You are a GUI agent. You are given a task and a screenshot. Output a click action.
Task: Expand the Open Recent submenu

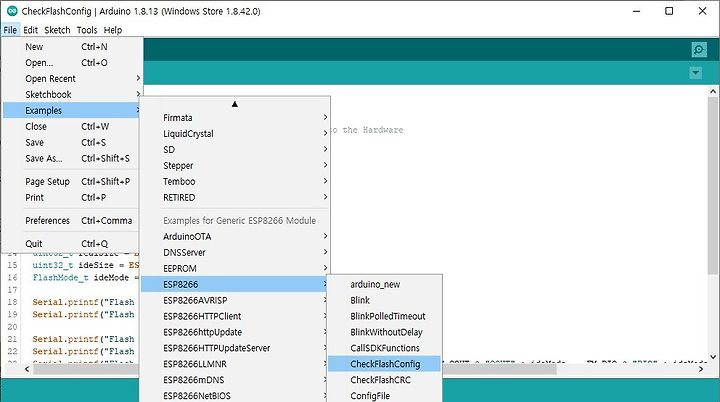pyautogui.click(x=72, y=79)
